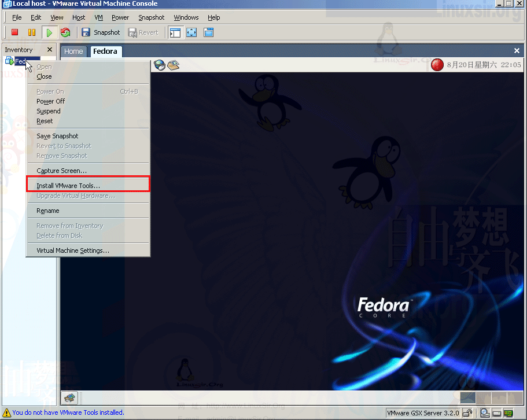Click the red update alert ball icon
The width and height of the screenshot is (527, 420).
(437, 65)
